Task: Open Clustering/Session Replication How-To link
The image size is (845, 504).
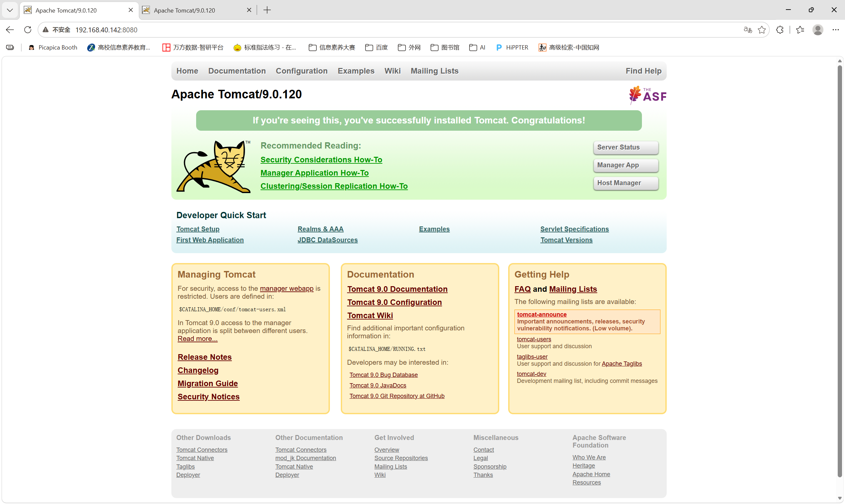Action: click(x=334, y=186)
